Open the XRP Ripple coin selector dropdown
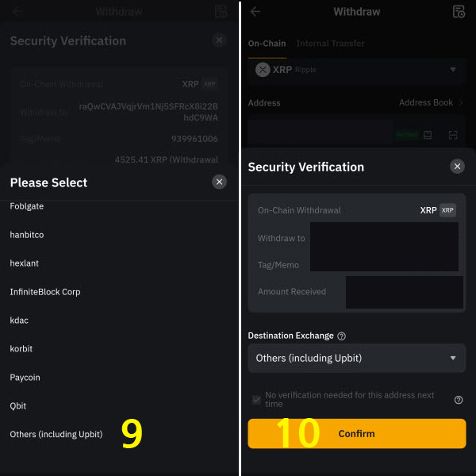 click(x=357, y=70)
